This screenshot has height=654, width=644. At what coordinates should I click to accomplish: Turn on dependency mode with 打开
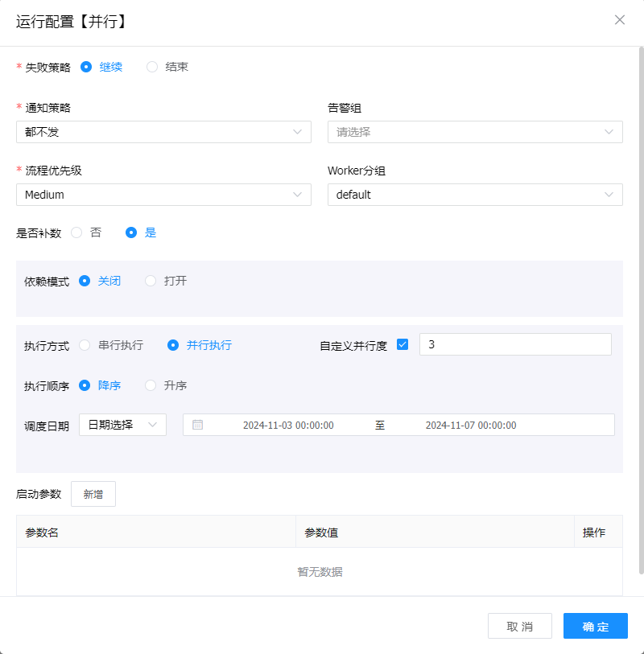tap(151, 281)
